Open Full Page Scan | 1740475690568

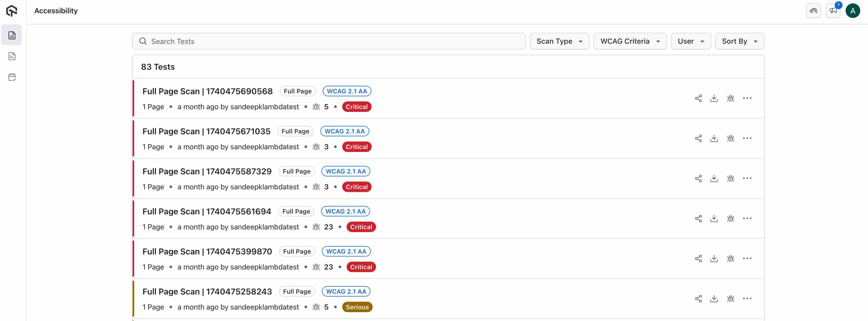(x=207, y=91)
